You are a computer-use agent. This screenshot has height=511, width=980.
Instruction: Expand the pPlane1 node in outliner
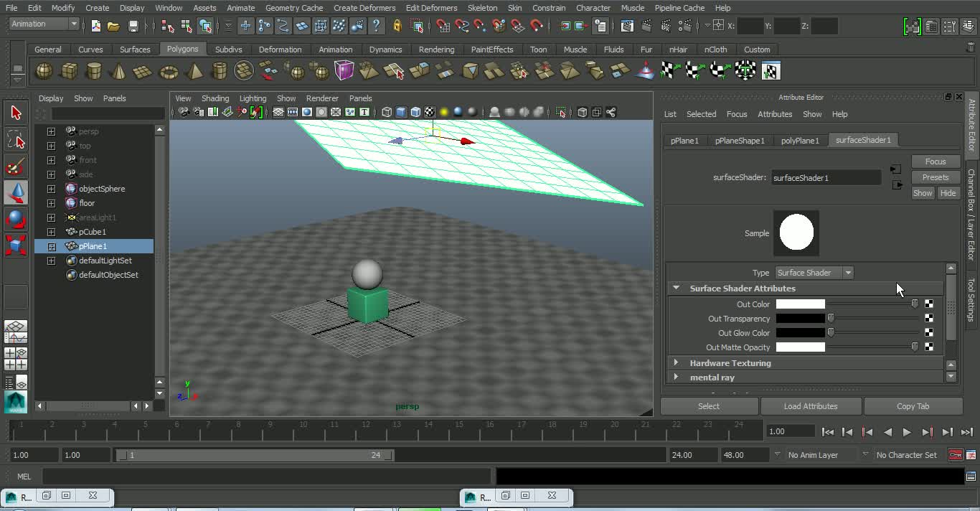[x=51, y=246]
